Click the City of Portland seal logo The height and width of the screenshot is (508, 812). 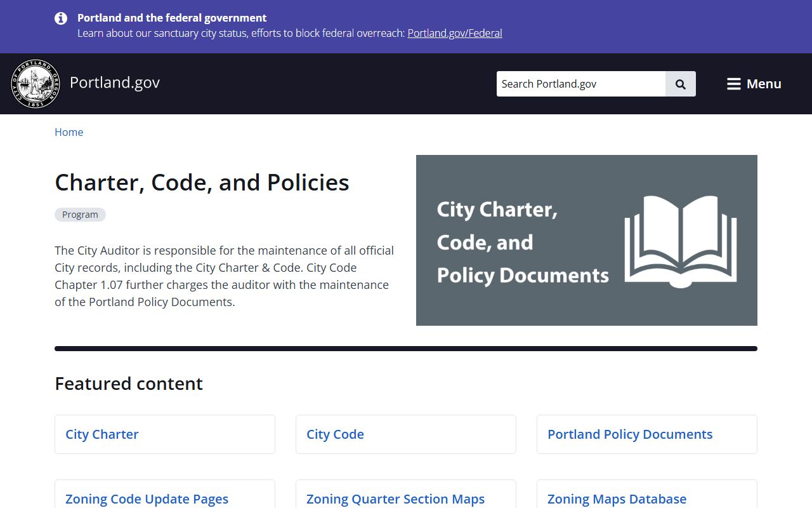[36, 84]
